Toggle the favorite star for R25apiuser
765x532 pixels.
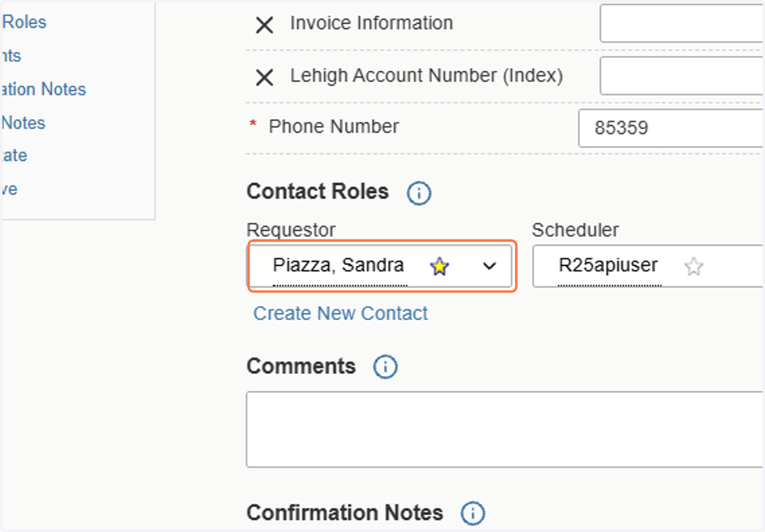pyautogui.click(x=694, y=266)
